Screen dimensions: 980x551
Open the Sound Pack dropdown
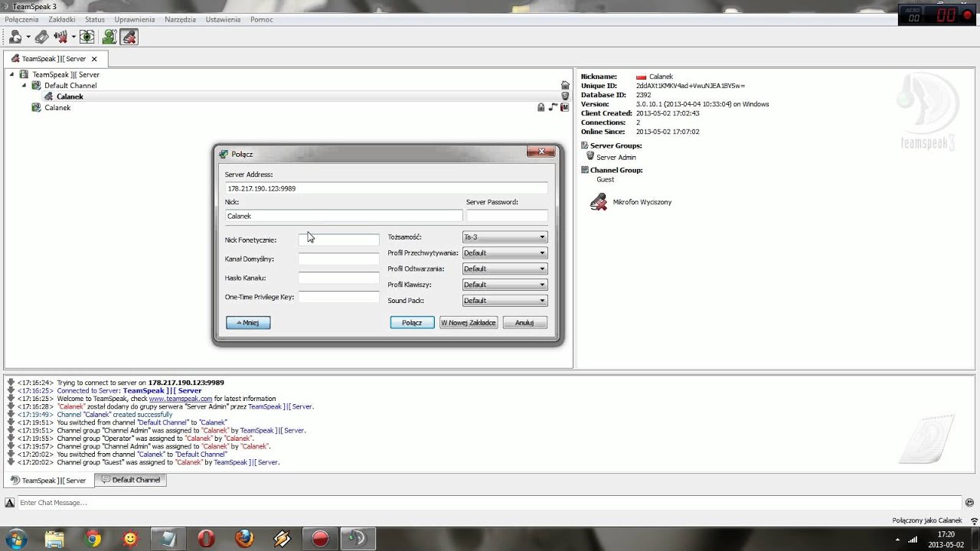coord(505,301)
